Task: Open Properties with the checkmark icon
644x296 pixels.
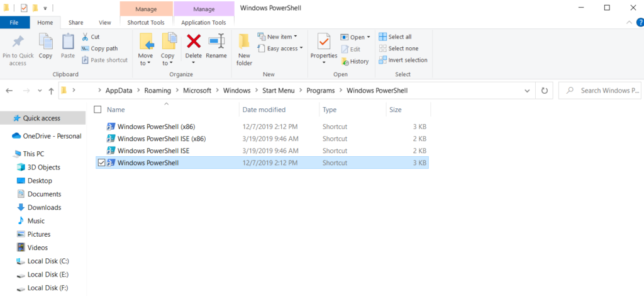Action: pyautogui.click(x=324, y=42)
